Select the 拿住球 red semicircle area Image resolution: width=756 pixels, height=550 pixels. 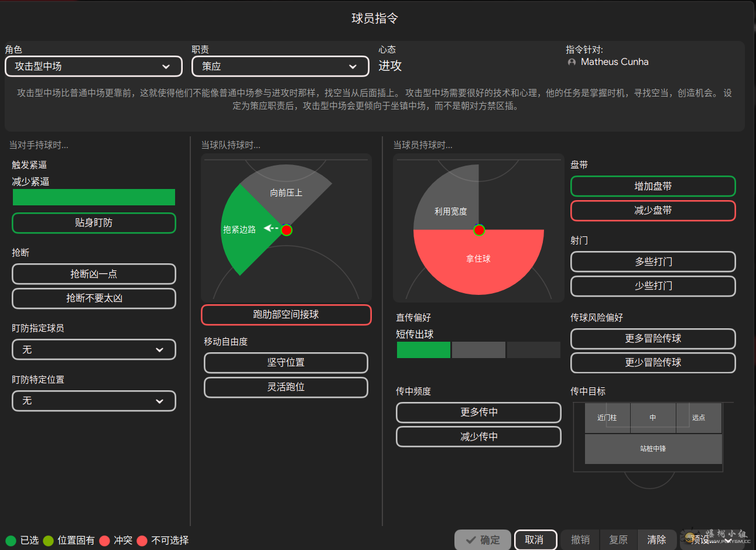coord(478,259)
